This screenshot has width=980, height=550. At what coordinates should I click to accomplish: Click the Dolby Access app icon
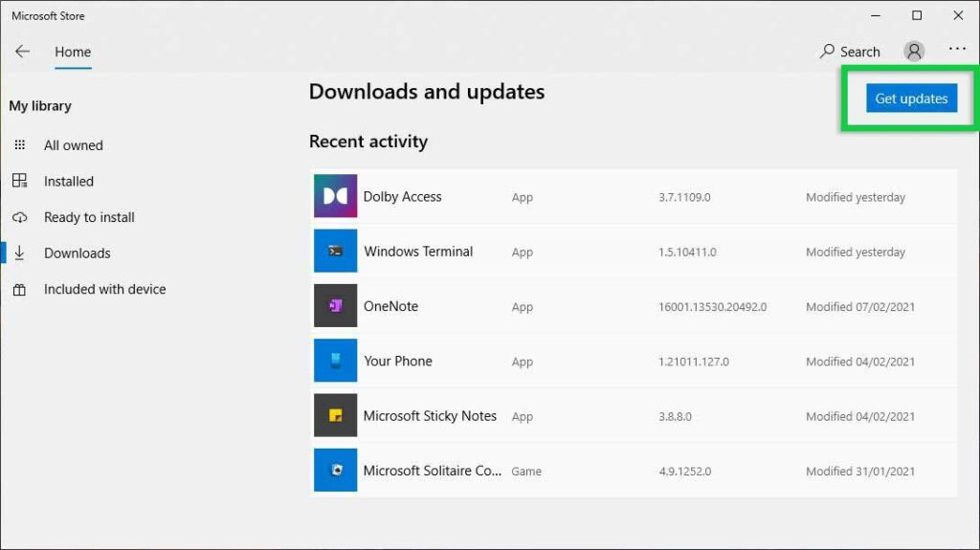tap(336, 196)
